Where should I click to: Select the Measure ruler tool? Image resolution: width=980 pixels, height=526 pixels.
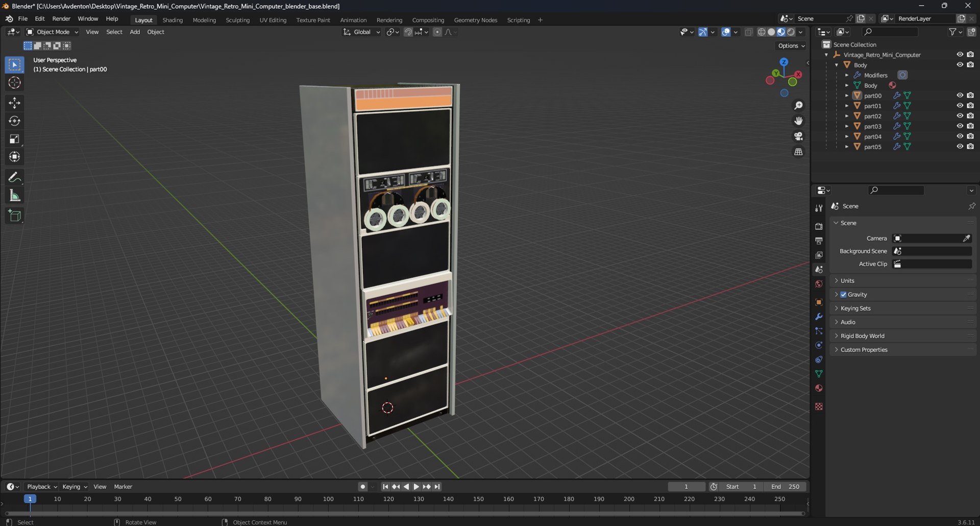14,196
